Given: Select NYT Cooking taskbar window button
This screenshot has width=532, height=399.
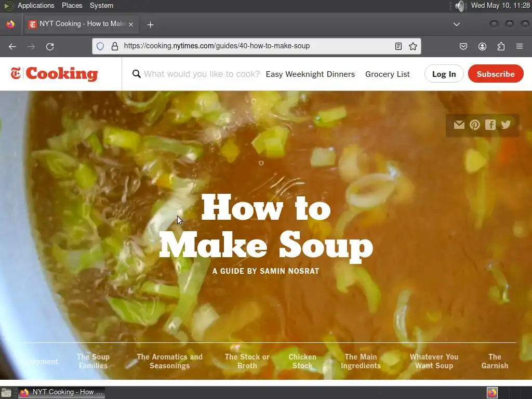Looking at the screenshot, I should point(61,392).
